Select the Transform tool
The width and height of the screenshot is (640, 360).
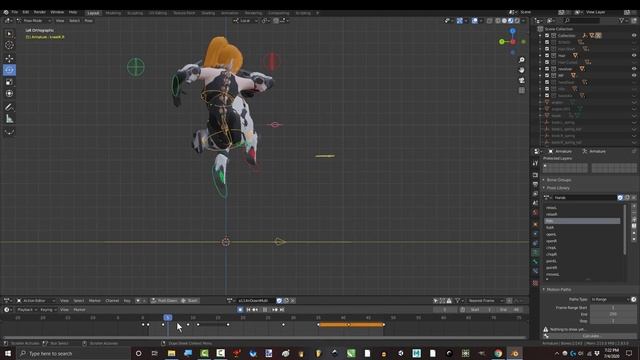tap(9, 93)
